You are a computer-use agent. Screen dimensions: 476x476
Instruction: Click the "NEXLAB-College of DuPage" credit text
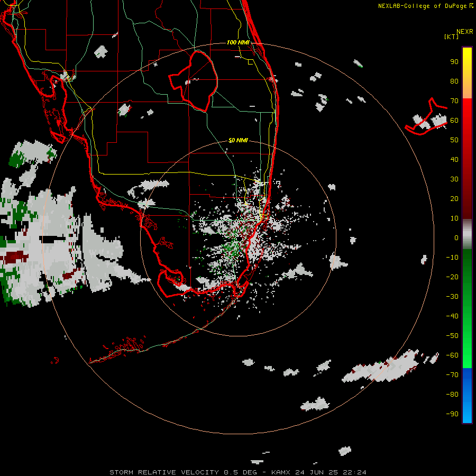[422, 6]
